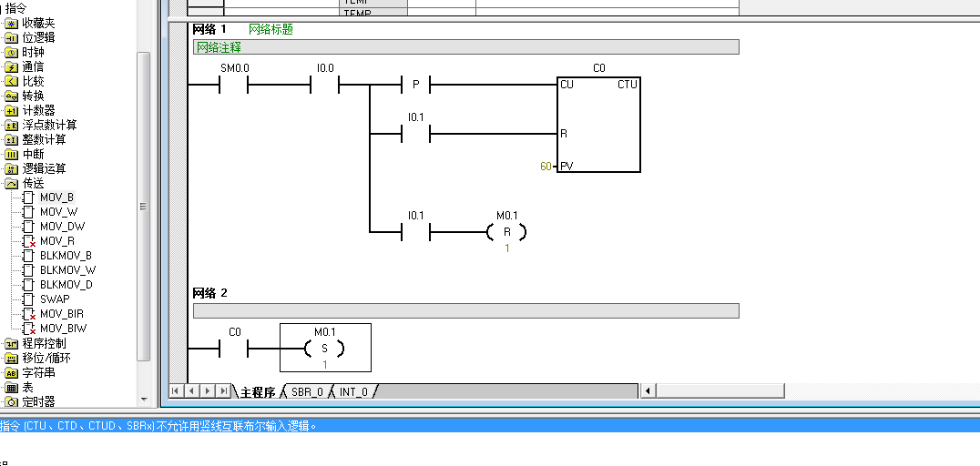The image size is (980, 466).
Task: Select the P positive edge contact
Action: 415,86
